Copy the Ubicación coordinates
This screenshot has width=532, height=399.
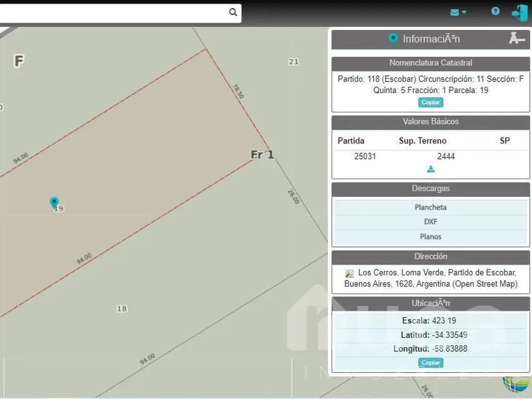(431, 363)
